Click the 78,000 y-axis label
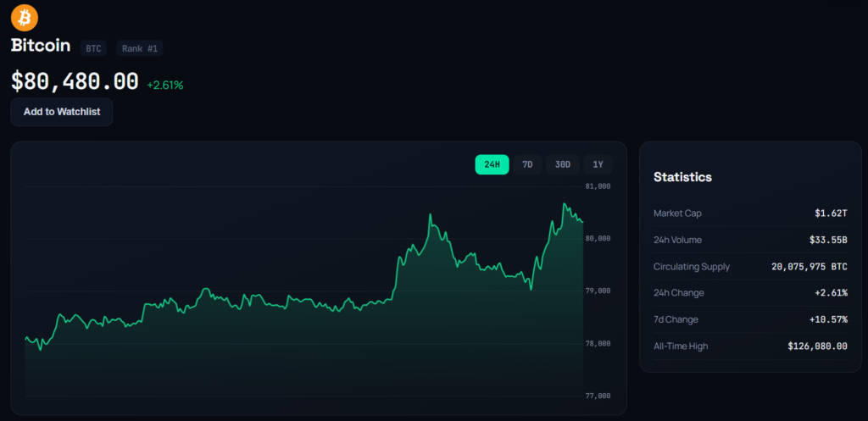Image resolution: width=868 pixels, height=421 pixels. (598, 344)
